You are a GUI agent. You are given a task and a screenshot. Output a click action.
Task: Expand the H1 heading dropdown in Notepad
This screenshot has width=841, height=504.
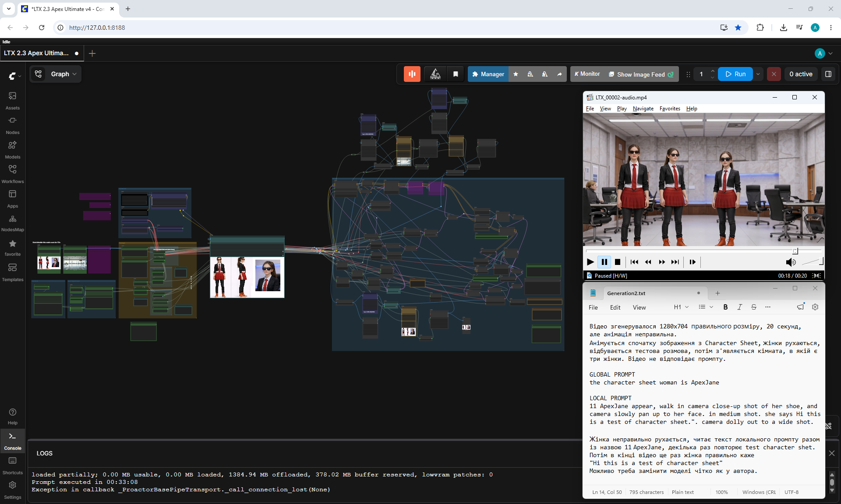(x=681, y=307)
